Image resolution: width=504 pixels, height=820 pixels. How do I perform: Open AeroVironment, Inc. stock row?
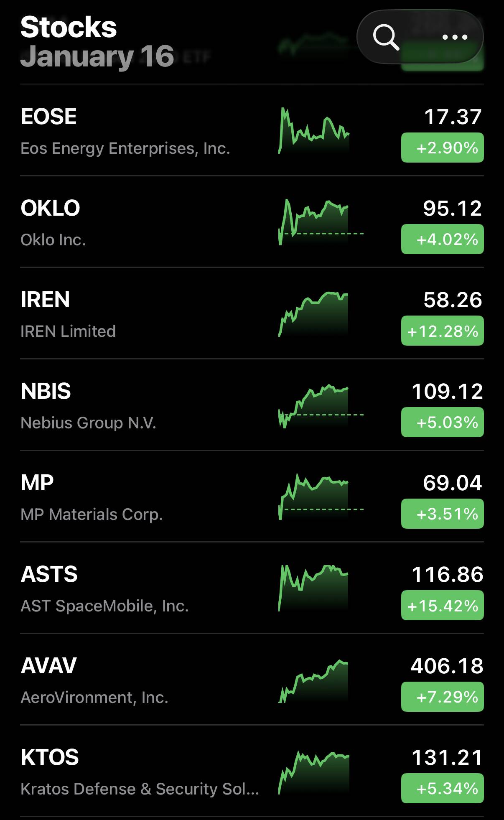94,698
